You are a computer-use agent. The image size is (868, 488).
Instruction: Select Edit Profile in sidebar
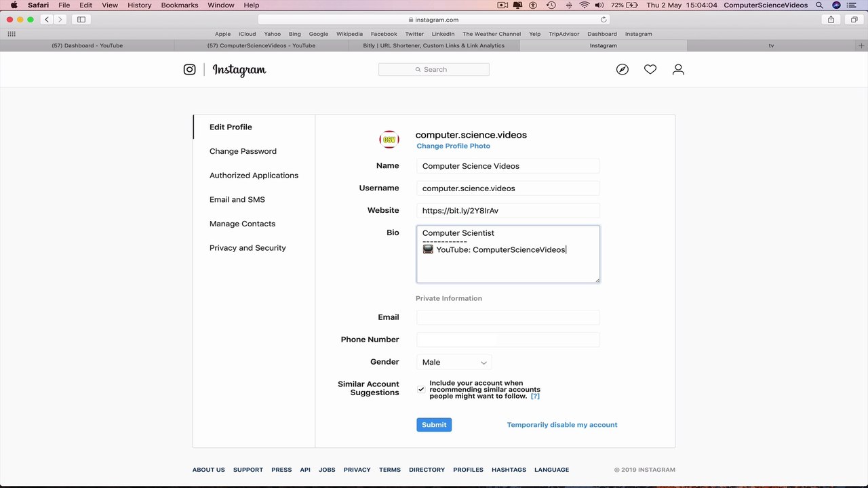(231, 127)
